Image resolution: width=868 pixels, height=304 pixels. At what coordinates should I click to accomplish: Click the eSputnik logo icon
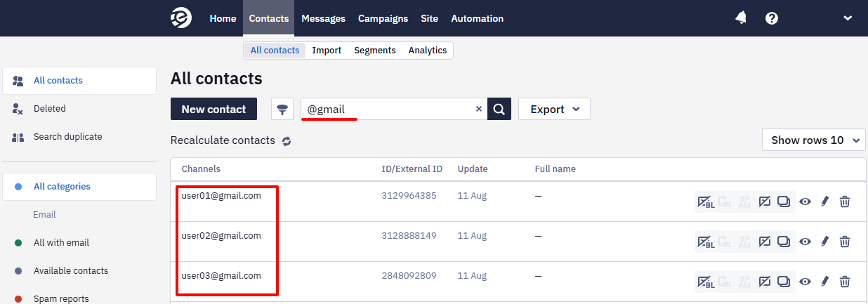click(181, 18)
